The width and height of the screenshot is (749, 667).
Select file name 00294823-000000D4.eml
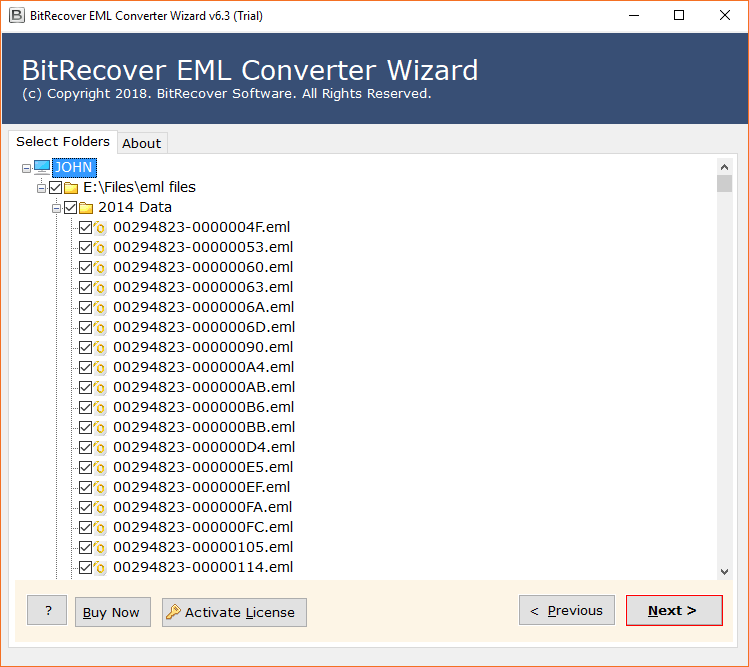click(x=204, y=448)
